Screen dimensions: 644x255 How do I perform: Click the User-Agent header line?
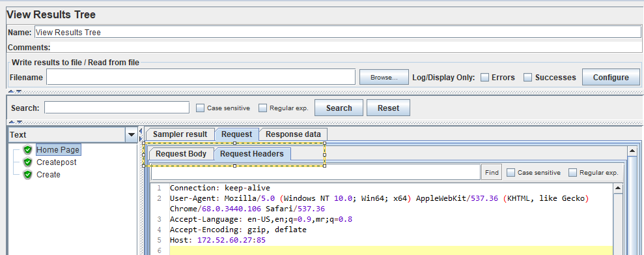380,203
